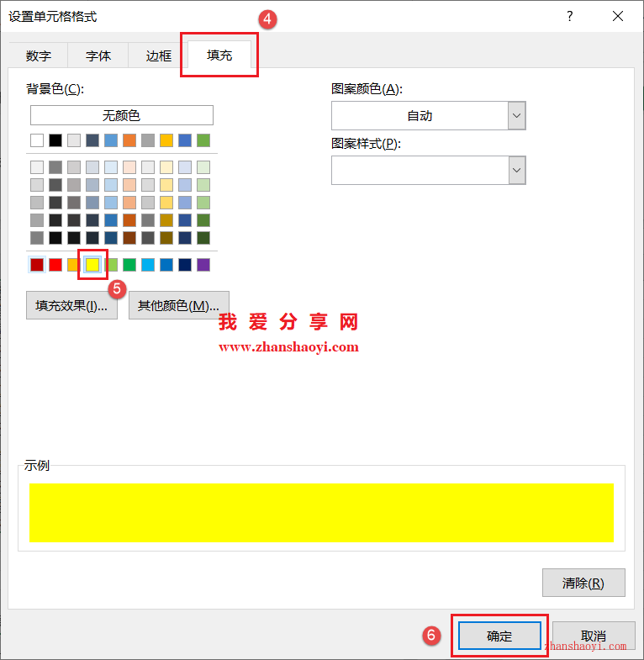Image resolution: width=644 pixels, height=660 pixels.
Task: Select darkest olive-brown shade in gold column
Action: pos(166,238)
